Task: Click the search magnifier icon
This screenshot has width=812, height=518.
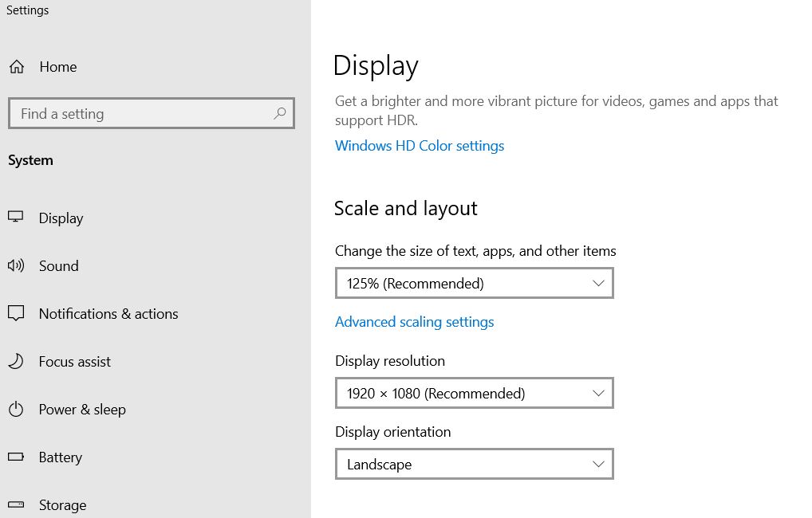Action: (280, 113)
